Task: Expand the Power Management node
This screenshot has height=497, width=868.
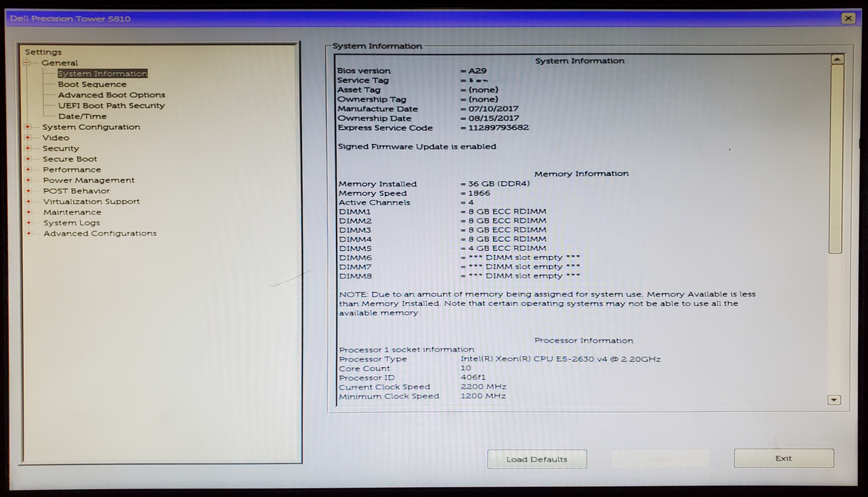Action: [x=28, y=180]
